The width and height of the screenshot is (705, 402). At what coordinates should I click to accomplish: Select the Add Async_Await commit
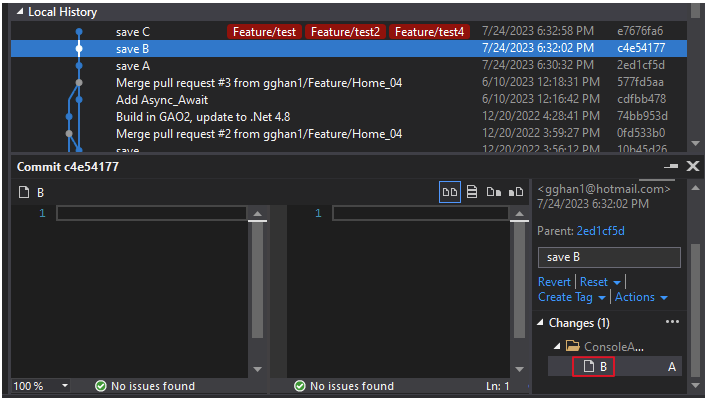(x=349, y=99)
